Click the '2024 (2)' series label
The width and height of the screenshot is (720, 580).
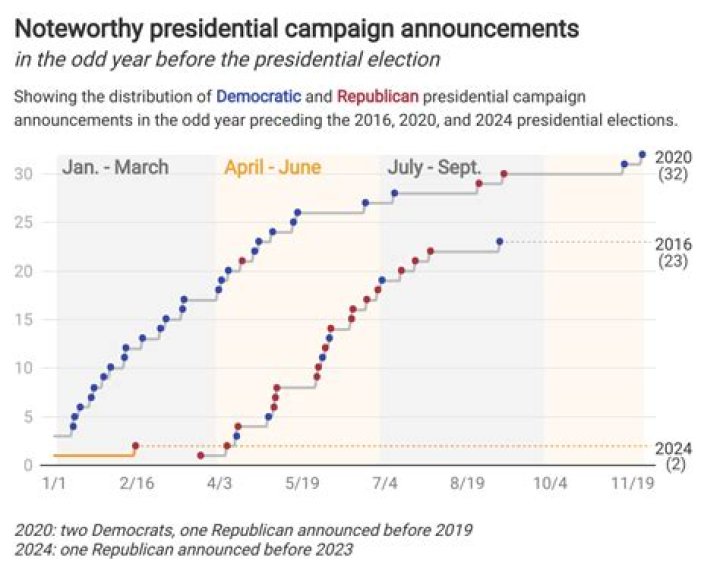click(x=675, y=457)
